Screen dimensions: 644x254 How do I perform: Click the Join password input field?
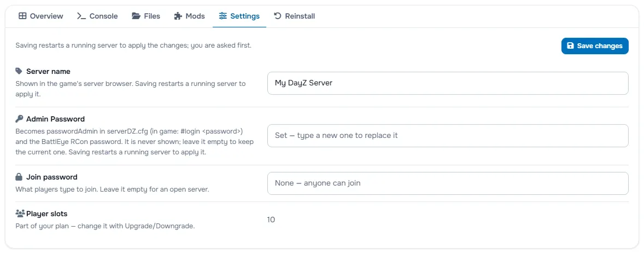tap(448, 183)
